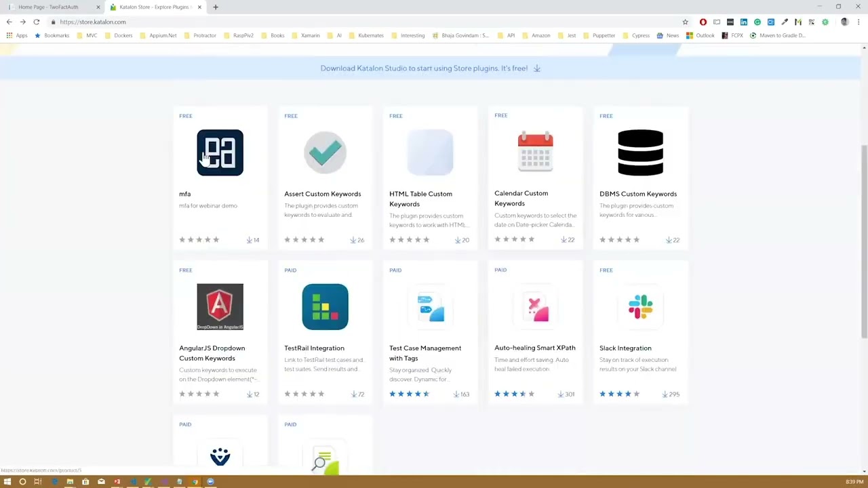
Task: Click the 301 download count on Auto-healing
Action: 566,394
